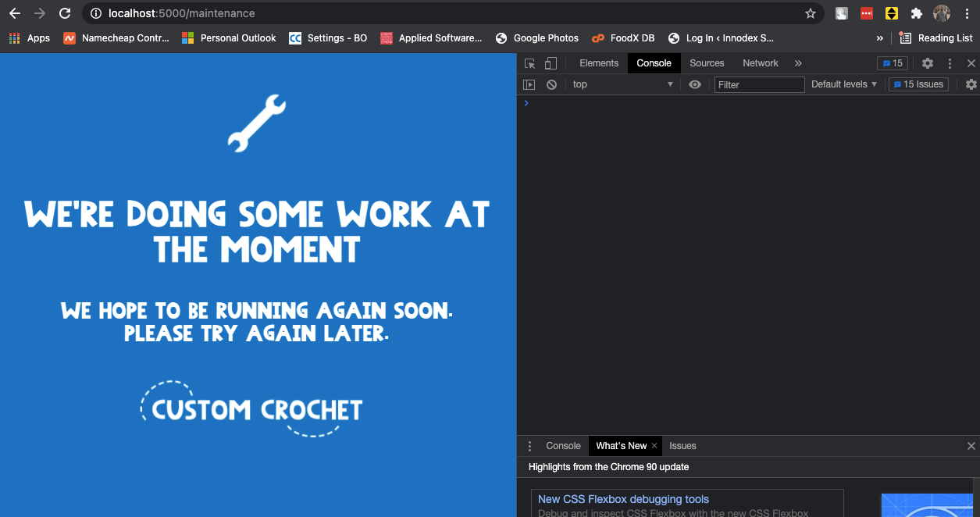Image resolution: width=980 pixels, height=517 pixels.
Task: Open console settings gear in filter bar
Action: click(971, 84)
